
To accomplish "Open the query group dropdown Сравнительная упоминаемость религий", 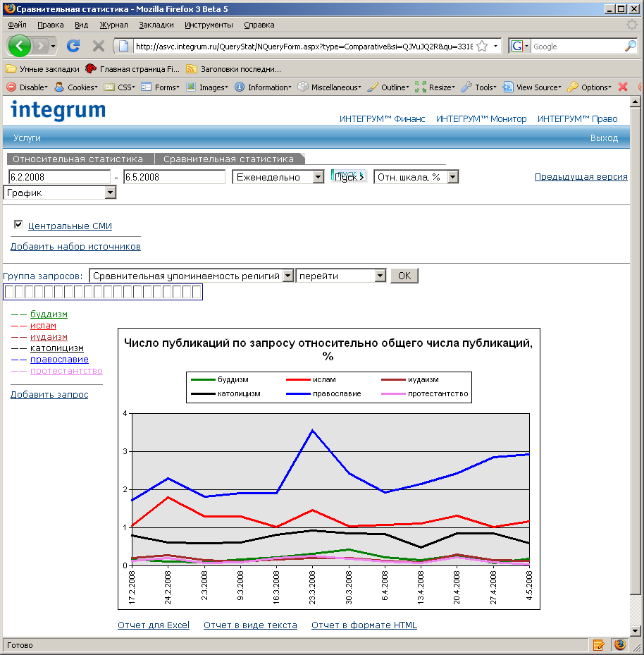I will coord(192,276).
